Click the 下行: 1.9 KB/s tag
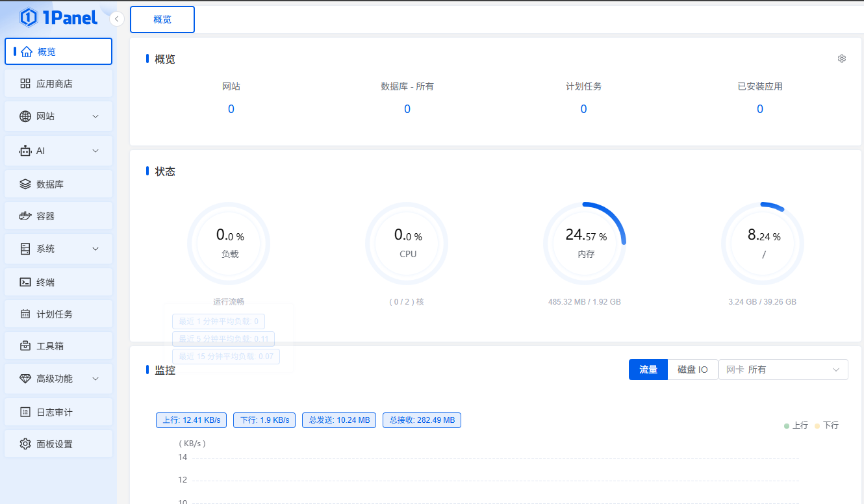This screenshot has width=864, height=504. point(265,420)
